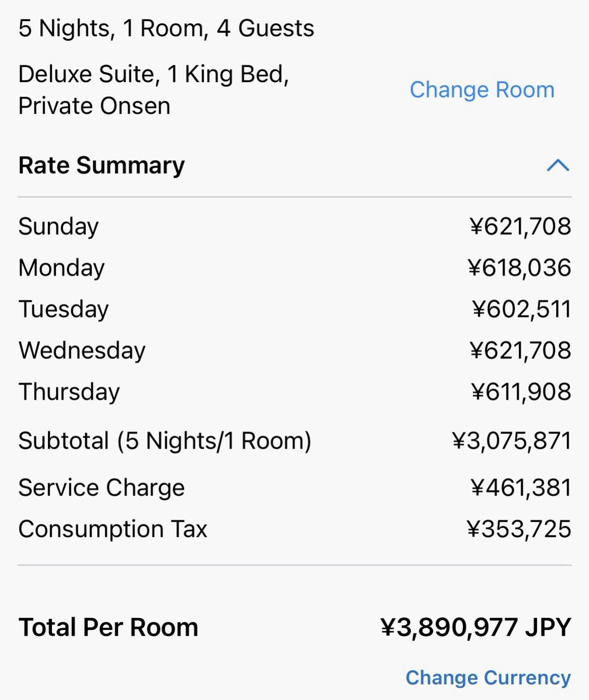Click the Consumption Tax label
This screenshot has width=589, height=700.
click(x=113, y=529)
